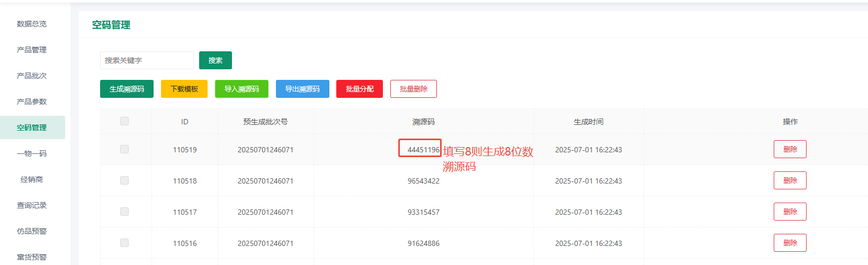
Task: Select the checkbox for row ID 110518
Action: pyautogui.click(x=124, y=180)
